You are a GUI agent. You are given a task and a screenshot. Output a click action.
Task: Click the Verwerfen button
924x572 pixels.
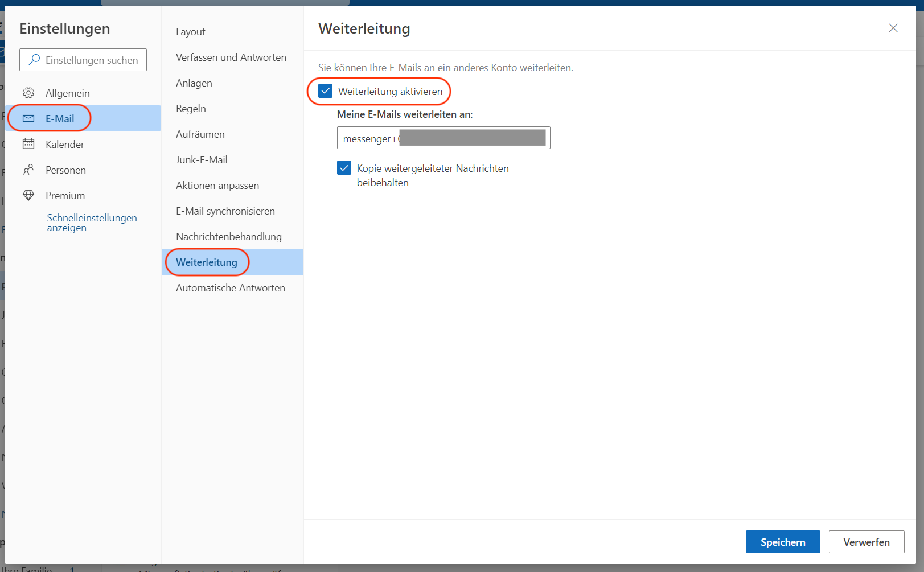point(866,542)
